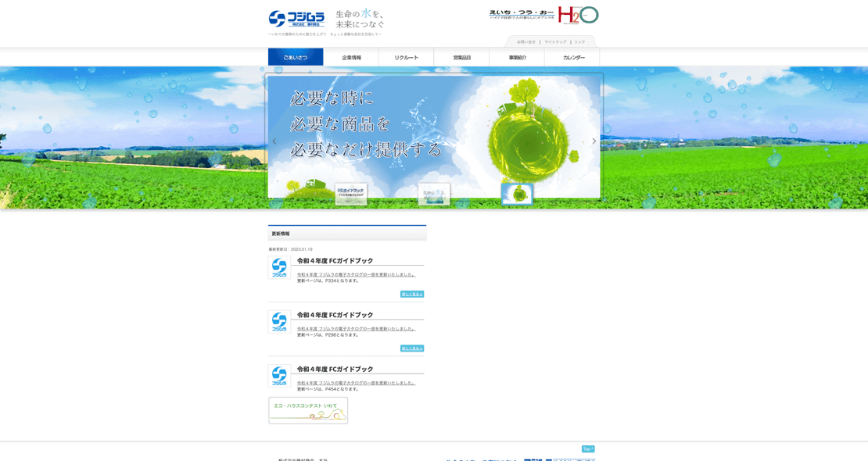Click the Fujimura icon beside the P296 update
The height and width of the screenshot is (461, 868).
tap(279, 322)
